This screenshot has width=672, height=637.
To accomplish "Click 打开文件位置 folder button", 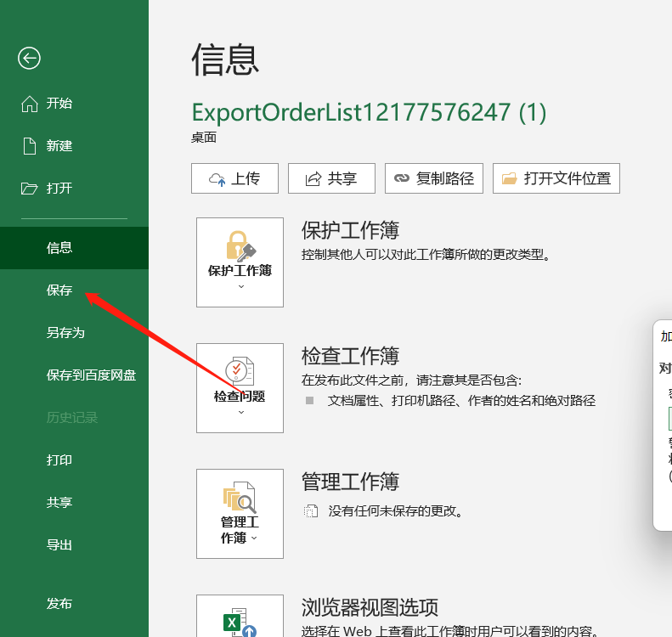I will coord(556,178).
